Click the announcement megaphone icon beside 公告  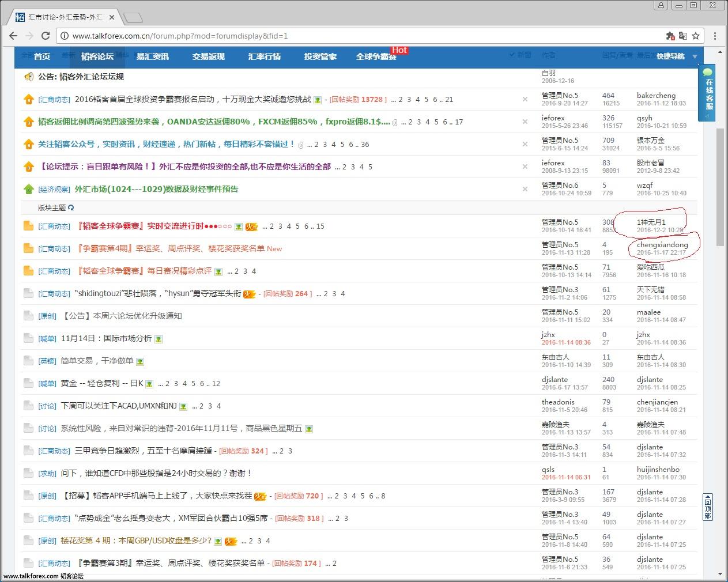pos(28,77)
